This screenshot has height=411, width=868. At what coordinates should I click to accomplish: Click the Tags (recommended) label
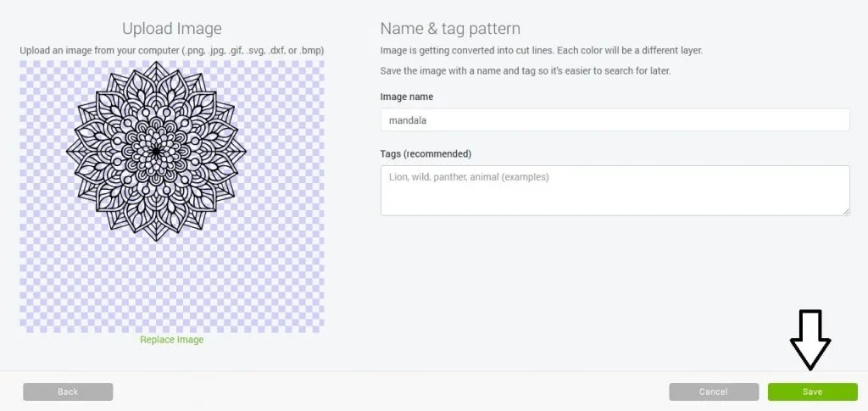426,153
